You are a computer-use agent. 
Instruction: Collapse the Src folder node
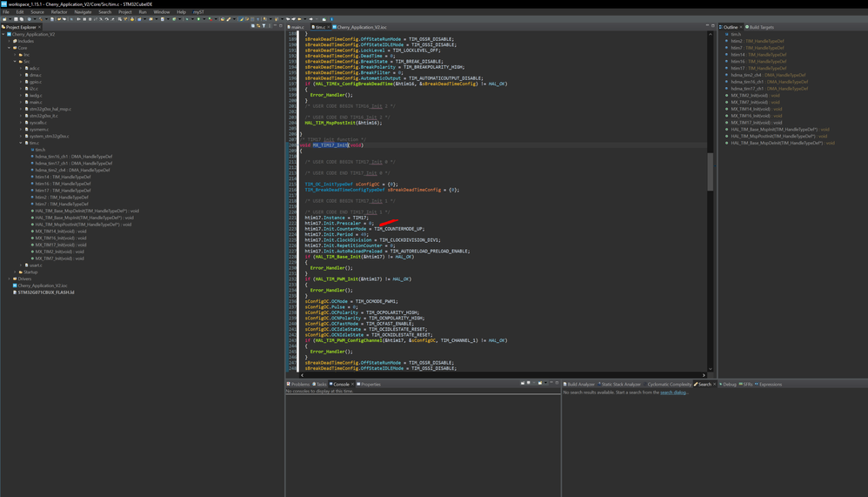16,62
